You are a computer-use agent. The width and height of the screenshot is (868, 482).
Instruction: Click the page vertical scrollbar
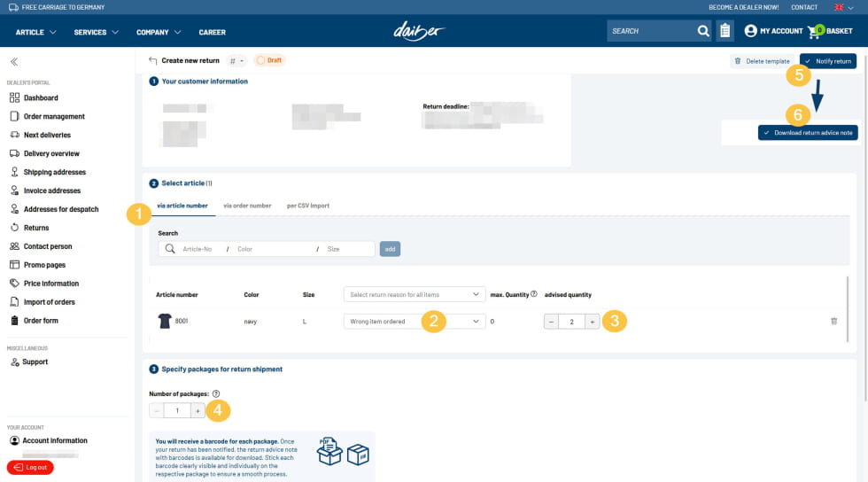(865, 227)
